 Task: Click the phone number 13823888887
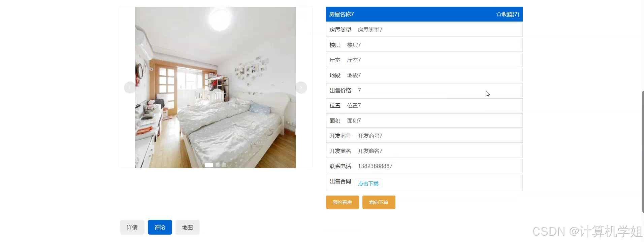pyautogui.click(x=375, y=166)
